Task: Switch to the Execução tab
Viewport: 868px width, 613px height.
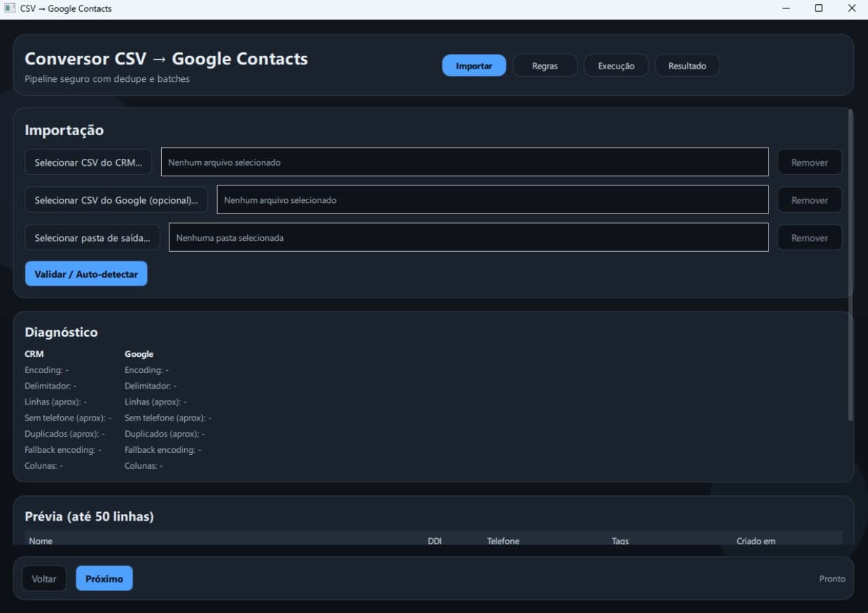Action: tap(616, 65)
